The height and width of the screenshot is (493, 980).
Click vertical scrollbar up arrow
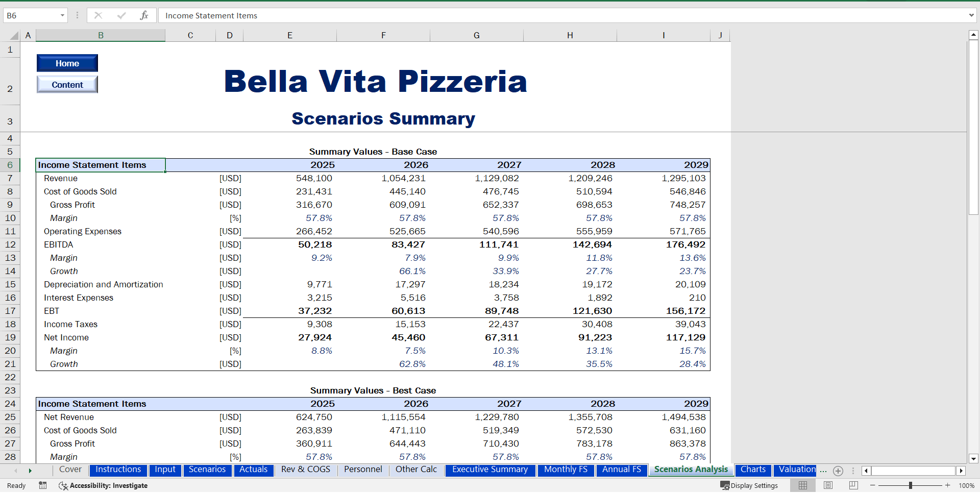(x=973, y=35)
